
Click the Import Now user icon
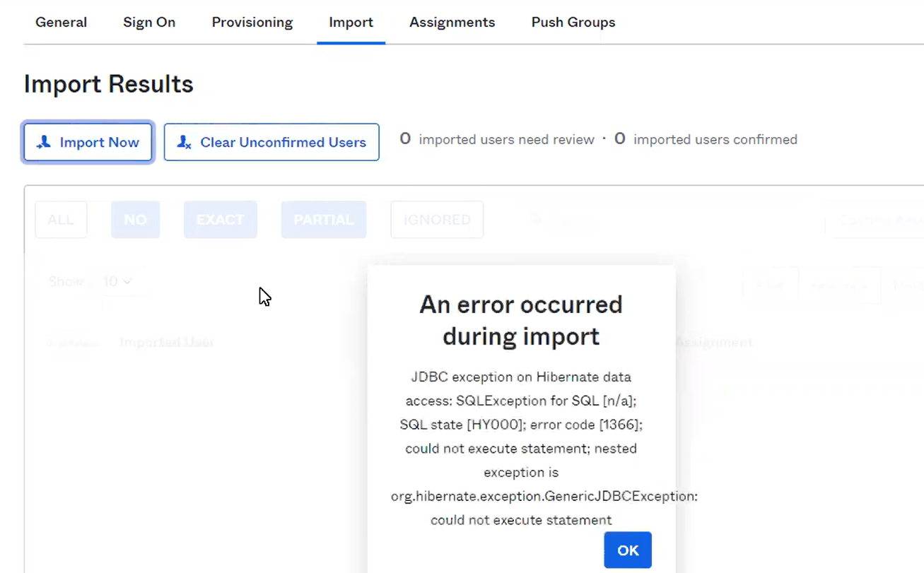tap(44, 142)
